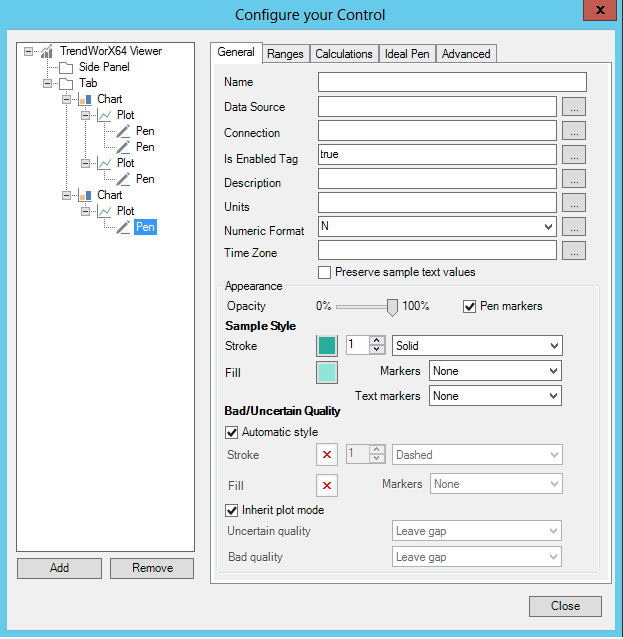Open the browse button for Time Zone

[x=572, y=252]
